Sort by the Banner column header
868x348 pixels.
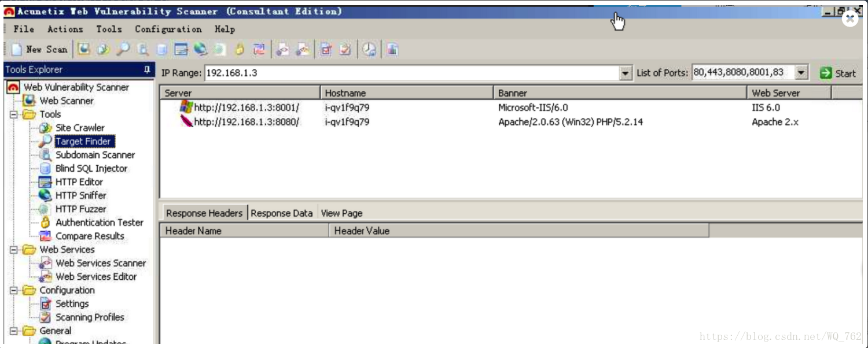[620, 93]
